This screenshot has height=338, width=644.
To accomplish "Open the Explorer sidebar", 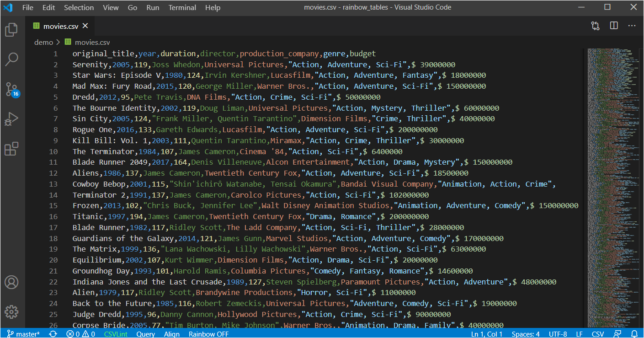I will tap(11, 30).
